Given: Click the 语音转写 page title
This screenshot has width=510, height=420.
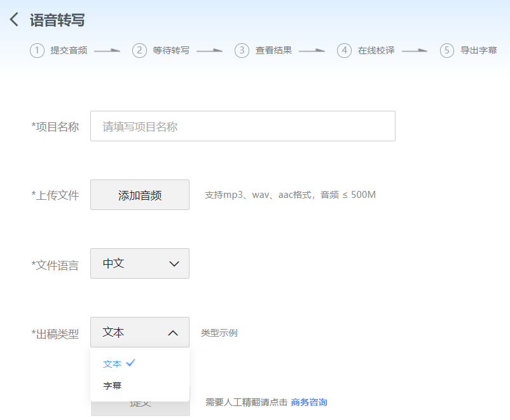Looking at the screenshot, I should (x=57, y=20).
